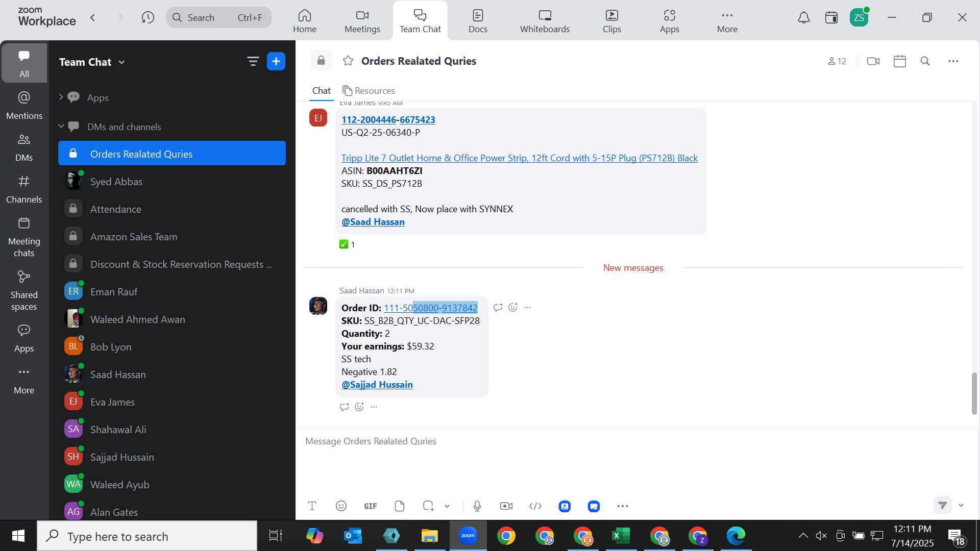Collapse DMs and channels section

pyautogui.click(x=61, y=126)
